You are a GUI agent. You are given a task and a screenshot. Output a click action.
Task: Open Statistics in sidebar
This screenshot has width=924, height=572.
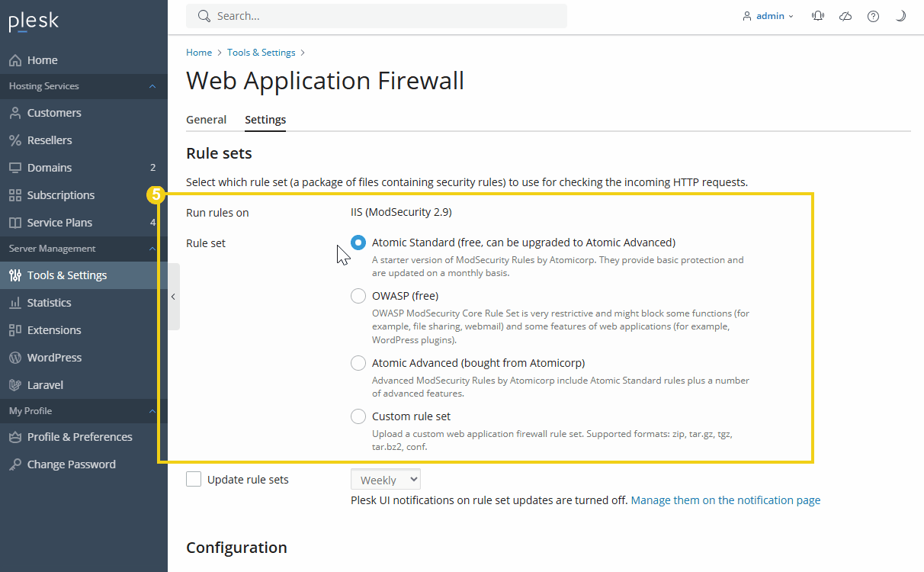pyautogui.click(x=84, y=303)
